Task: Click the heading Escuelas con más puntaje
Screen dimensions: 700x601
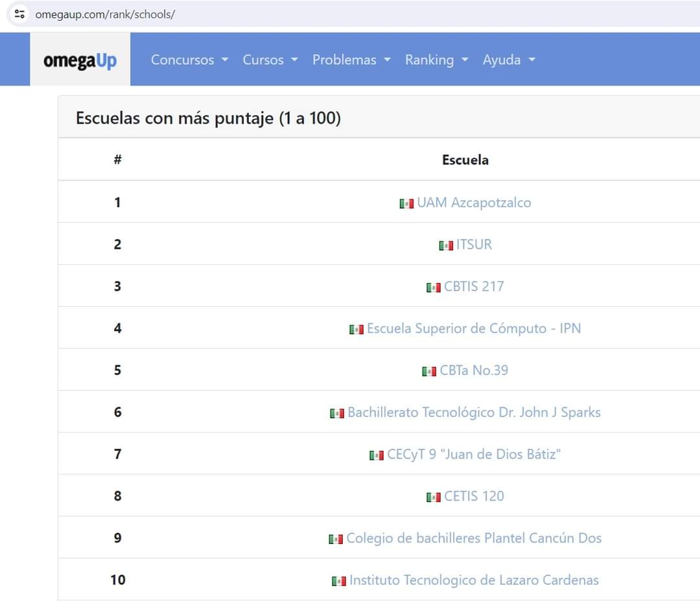Action: pyautogui.click(x=208, y=119)
